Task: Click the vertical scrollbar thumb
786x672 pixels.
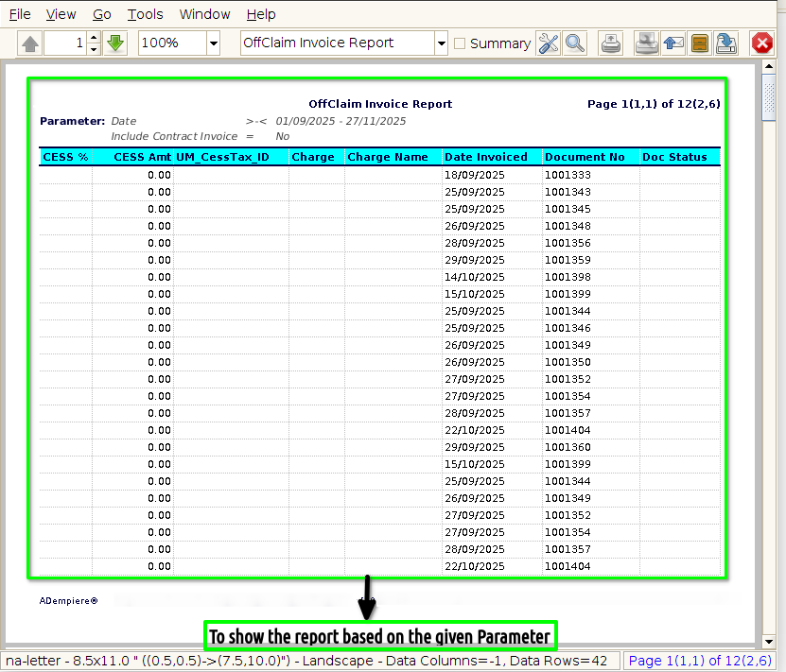Action: coord(769,97)
